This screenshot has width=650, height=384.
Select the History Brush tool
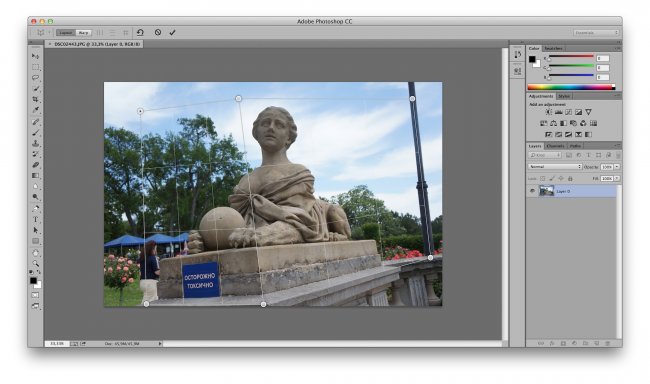pyautogui.click(x=36, y=154)
